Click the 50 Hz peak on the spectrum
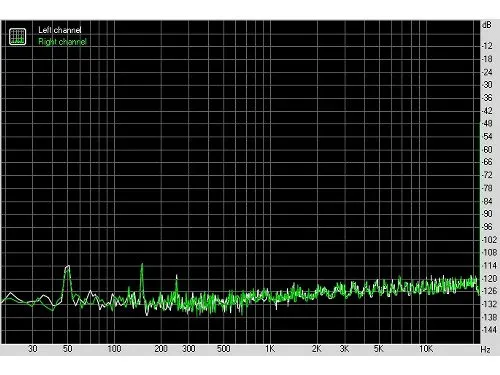The height and width of the screenshot is (375, 500). [x=68, y=267]
